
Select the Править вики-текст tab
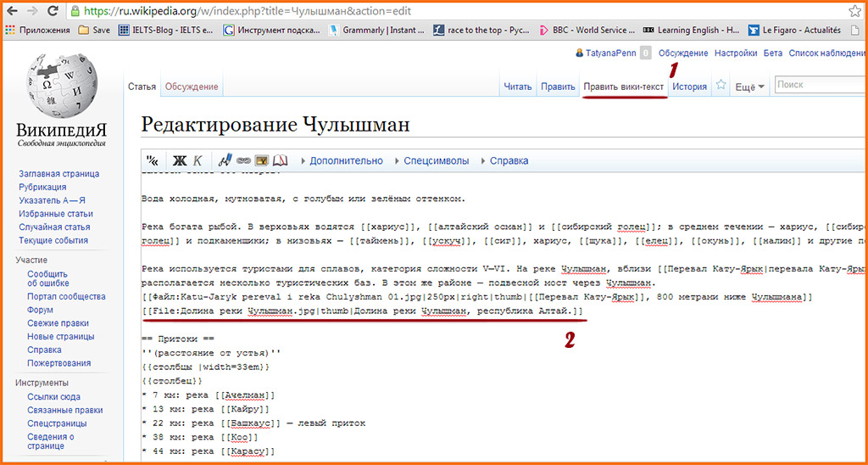click(x=624, y=87)
